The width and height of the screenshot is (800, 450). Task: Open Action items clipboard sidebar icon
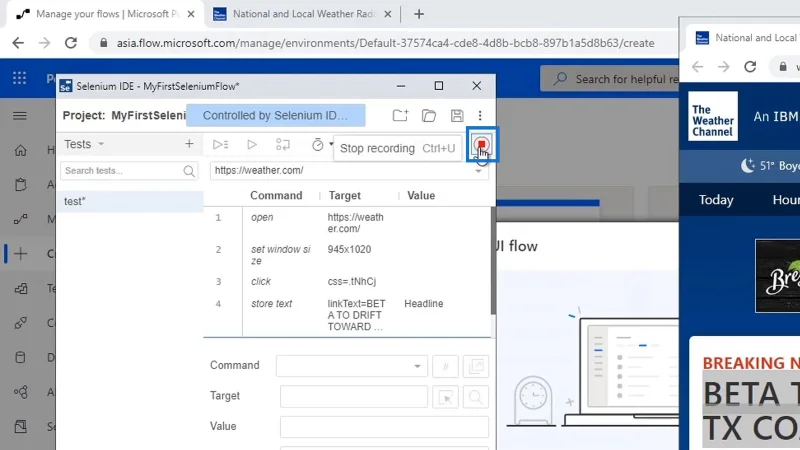click(x=20, y=184)
